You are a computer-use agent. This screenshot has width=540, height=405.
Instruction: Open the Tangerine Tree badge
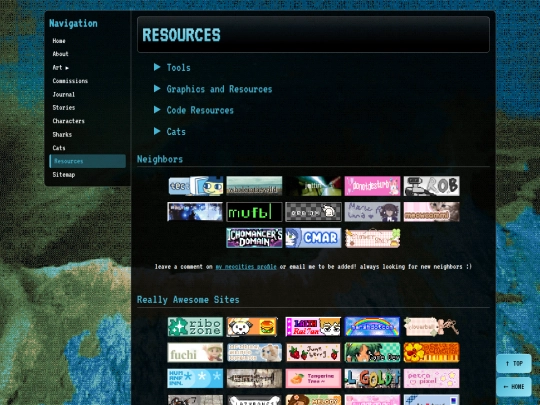313,378
